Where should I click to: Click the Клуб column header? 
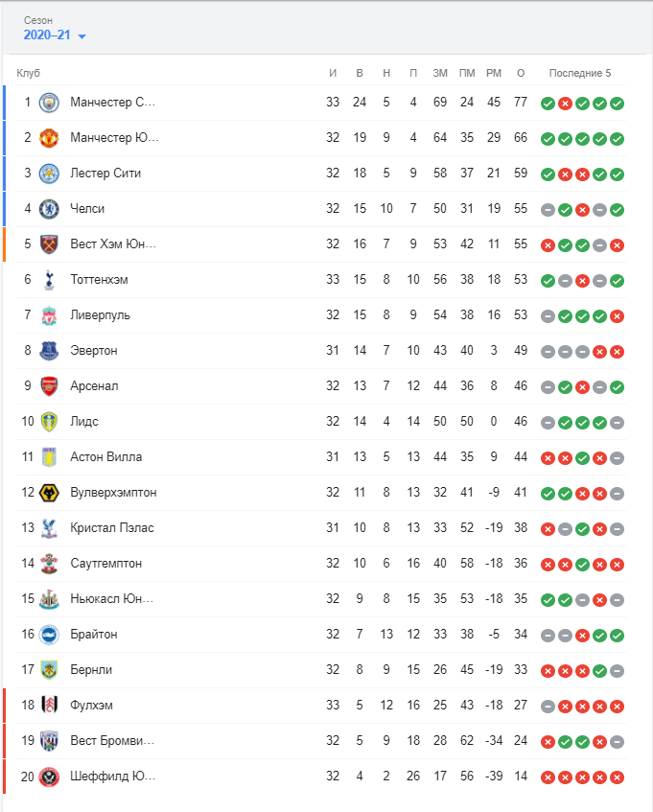pos(28,73)
